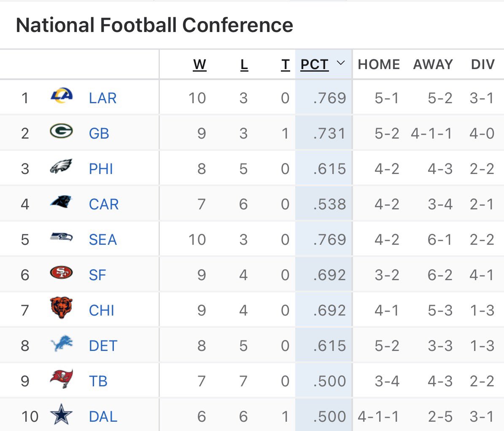Click the San Francisco 49ers logo

coord(61,273)
